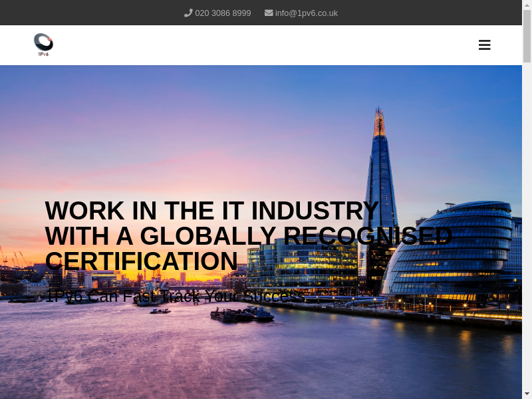Click the word "CERTIFICATION" in the headline
This screenshot has width=532, height=399.
click(141, 261)
